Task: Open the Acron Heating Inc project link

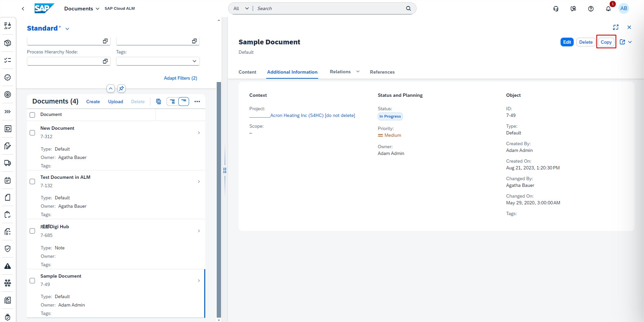Action: [x=312, y=115]
